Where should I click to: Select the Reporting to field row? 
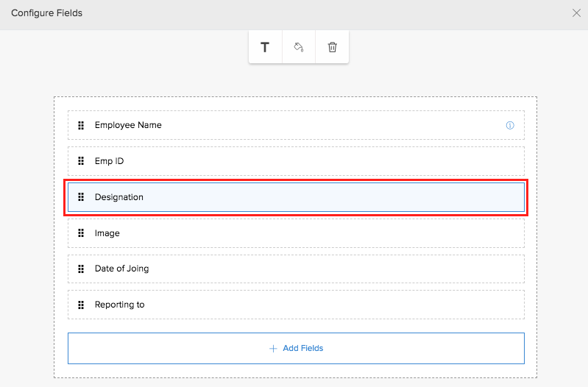294,305
